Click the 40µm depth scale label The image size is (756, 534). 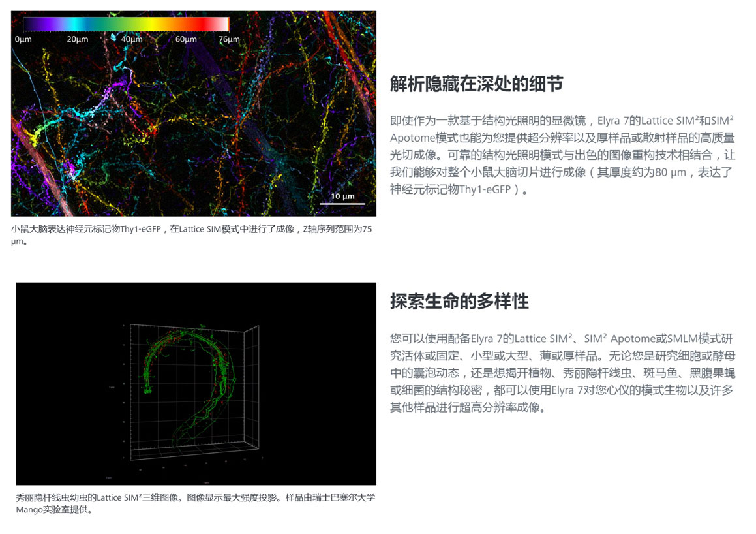(131, 40)
